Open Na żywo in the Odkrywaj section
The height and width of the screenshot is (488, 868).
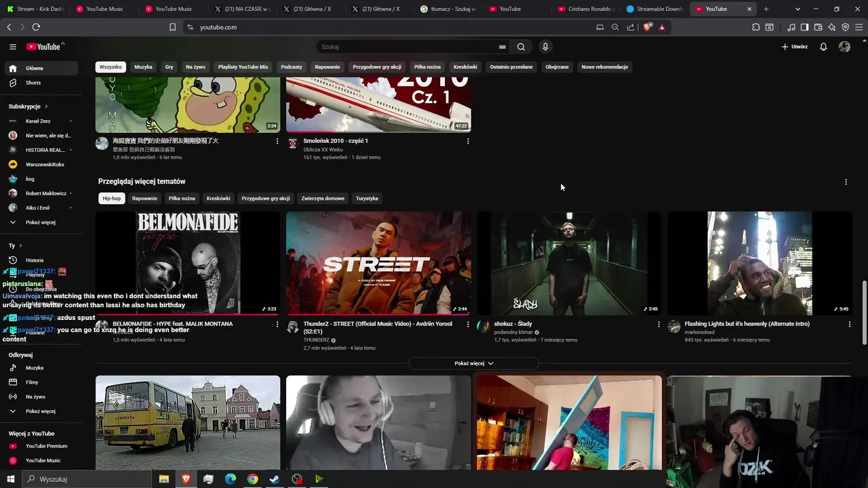click(41, 397)
